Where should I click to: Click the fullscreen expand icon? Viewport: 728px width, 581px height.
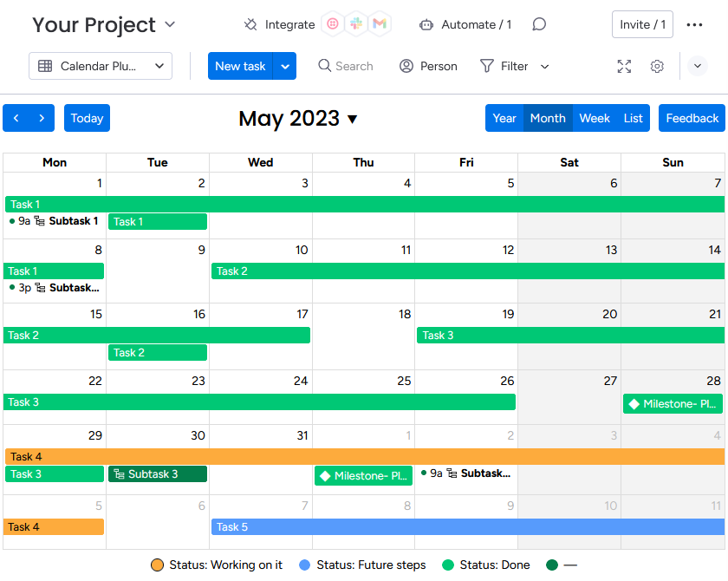click(624, 66)
